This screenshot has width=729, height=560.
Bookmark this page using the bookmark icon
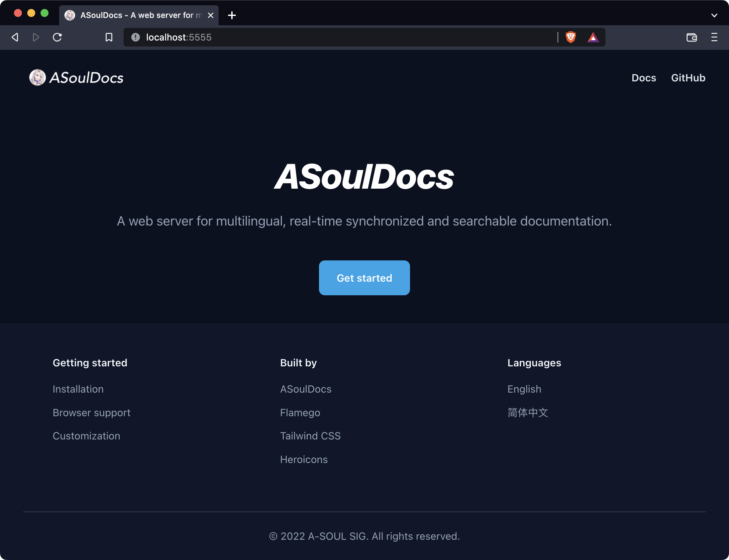point(109,37)
